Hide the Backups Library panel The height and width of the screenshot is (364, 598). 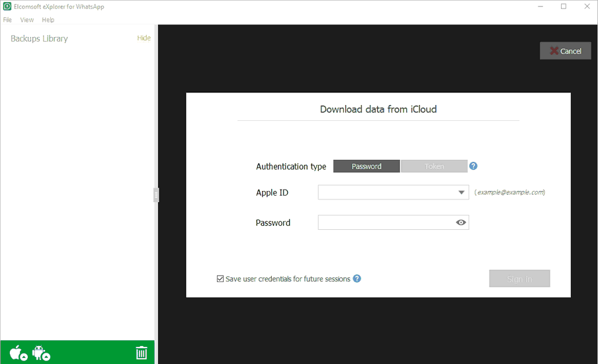(144, 38)
